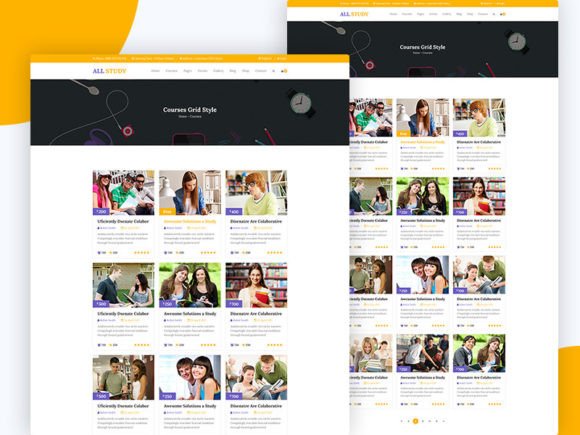580x435 pixels.
Task: Click the yellow Free price badge in front page
Action: [x=167, y=212]
